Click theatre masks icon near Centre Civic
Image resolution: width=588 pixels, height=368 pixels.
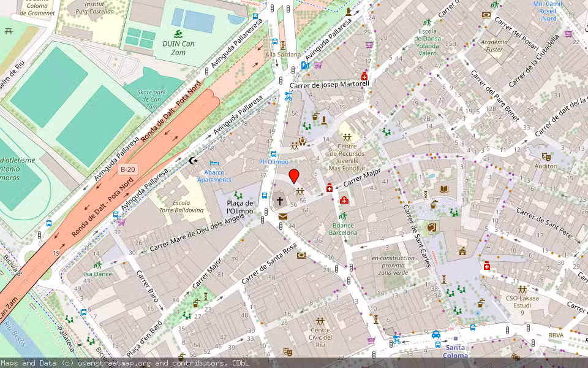pyautogui.click(x=288, y=351)
